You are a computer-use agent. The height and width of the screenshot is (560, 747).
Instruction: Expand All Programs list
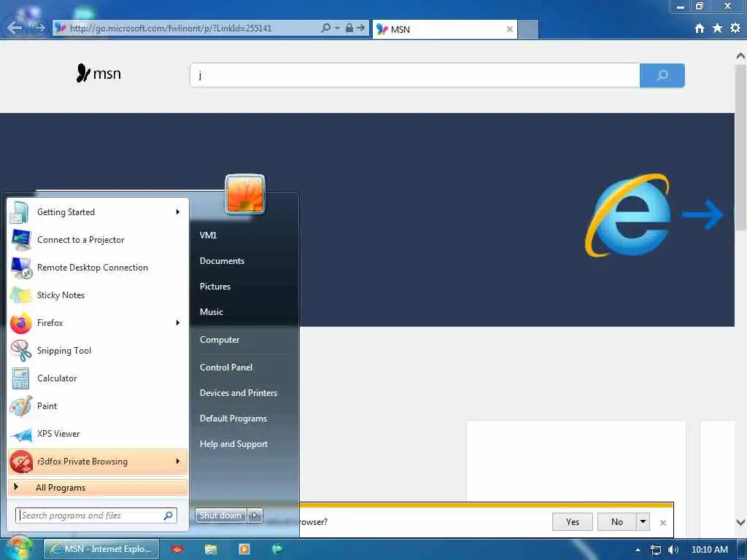click(x=98, y=488)
